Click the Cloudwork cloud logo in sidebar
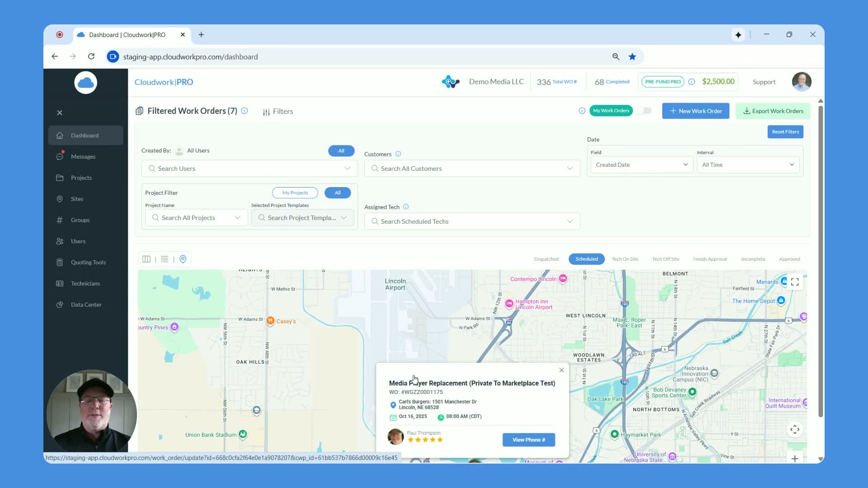The width and height of the screenshot is (868, 488). coord(85,83)
